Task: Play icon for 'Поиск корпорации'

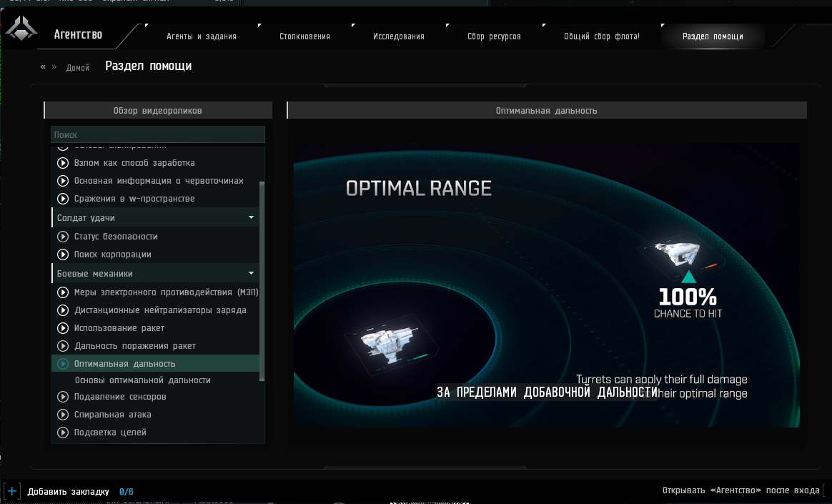Action: pyautogui.click(x=63, y=255)
